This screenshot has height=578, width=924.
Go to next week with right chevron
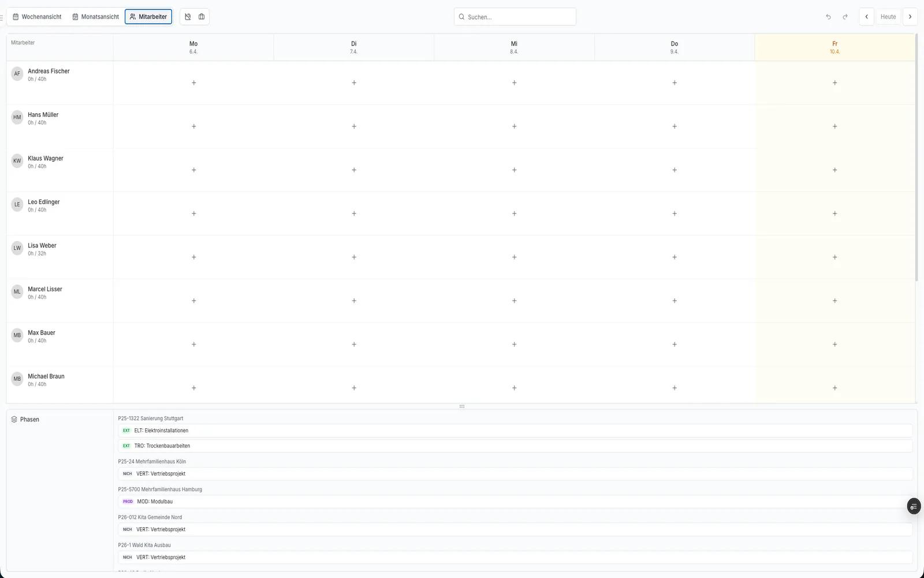tap(910, 17)
